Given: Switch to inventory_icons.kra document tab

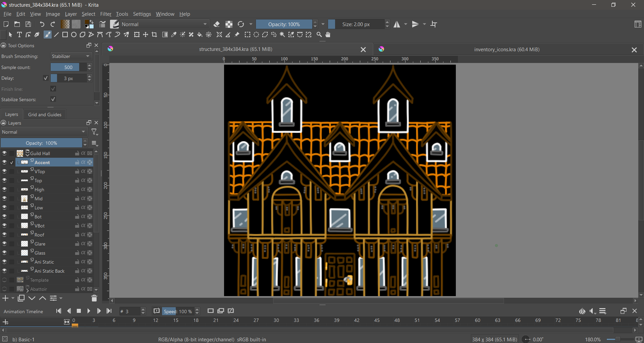Looking at the screenshot, I should point(506,50).
